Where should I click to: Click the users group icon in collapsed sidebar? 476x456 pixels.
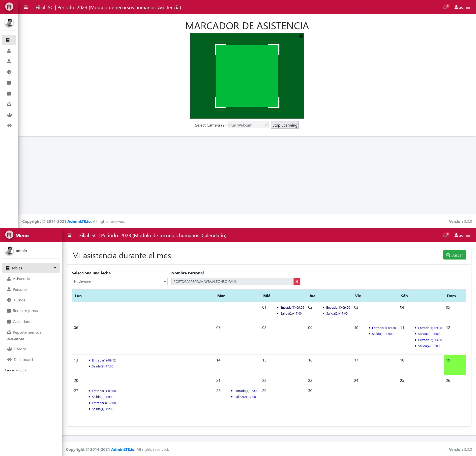[x=9, y=115]
